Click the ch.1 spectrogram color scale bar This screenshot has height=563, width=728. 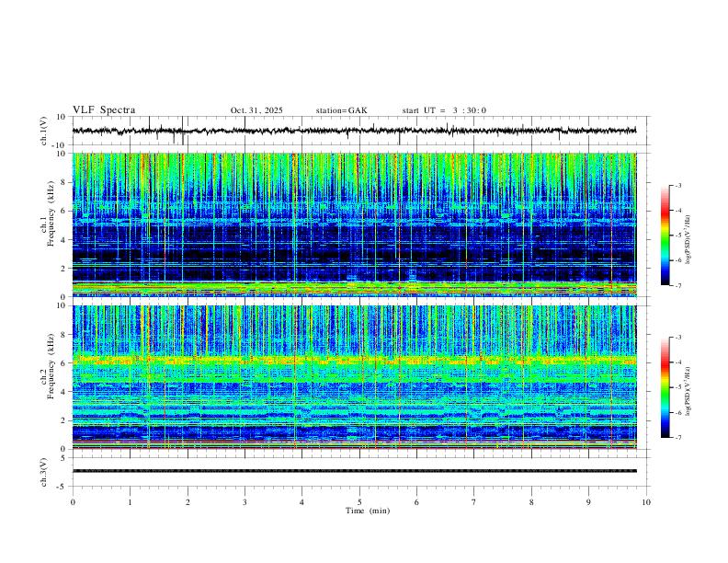tap(665, 236)
